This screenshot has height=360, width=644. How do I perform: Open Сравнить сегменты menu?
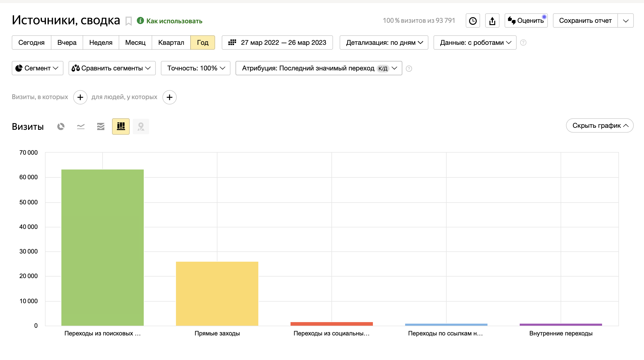pos(112,68)
